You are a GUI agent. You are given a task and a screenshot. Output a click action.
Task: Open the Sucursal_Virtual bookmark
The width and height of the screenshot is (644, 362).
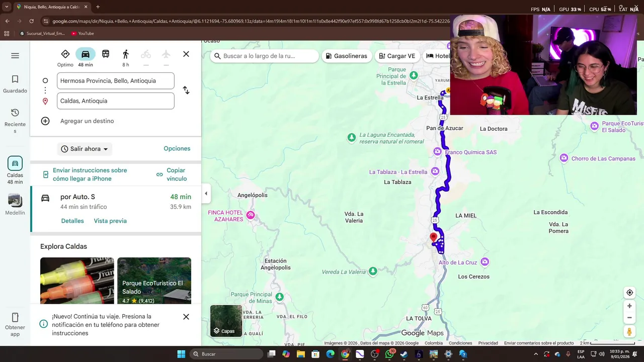tap(42, 34)
